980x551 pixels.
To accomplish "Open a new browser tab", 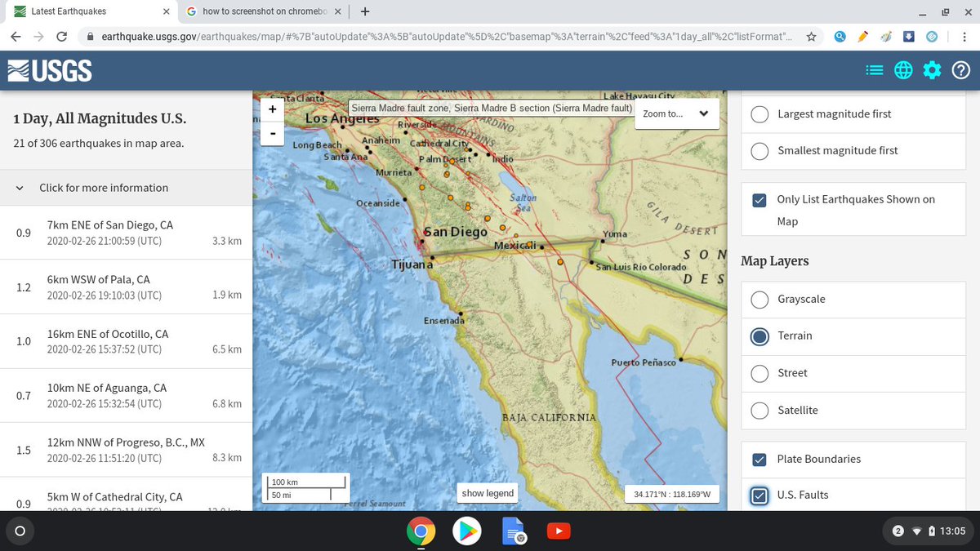I will click(x=364, y=11).
